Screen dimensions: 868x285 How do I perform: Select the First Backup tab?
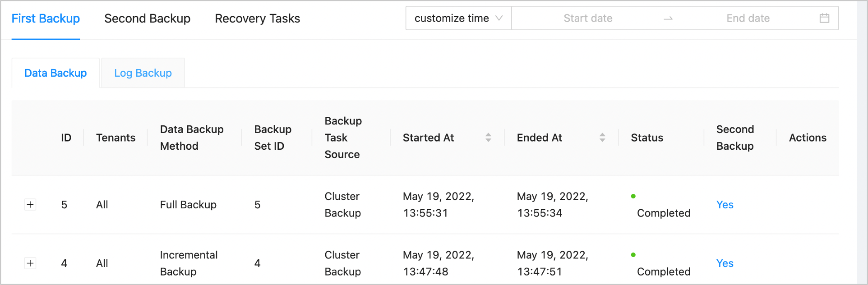pyautogui.click(x=46, y=18)
